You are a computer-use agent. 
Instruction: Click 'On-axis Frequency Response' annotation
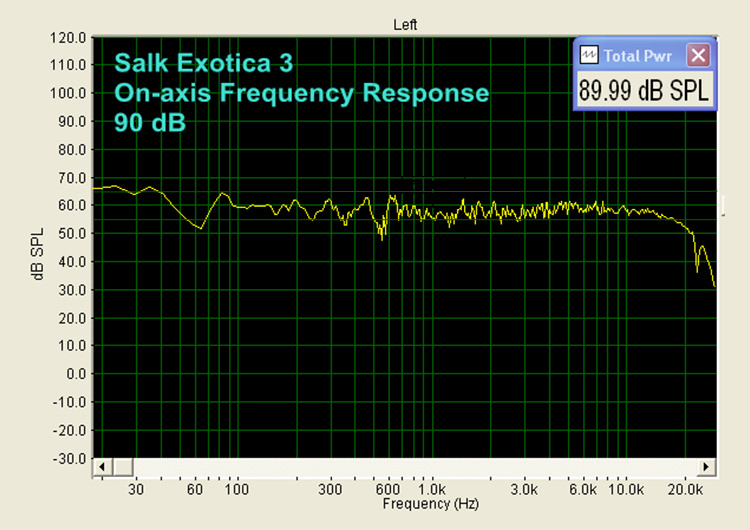click(x=302, y=92)
